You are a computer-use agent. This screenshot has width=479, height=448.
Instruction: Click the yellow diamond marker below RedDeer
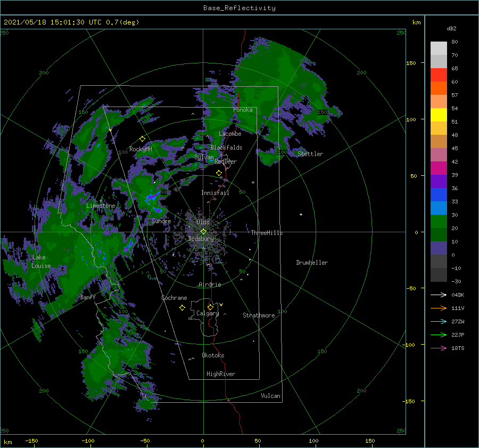(x=219, y=173)
